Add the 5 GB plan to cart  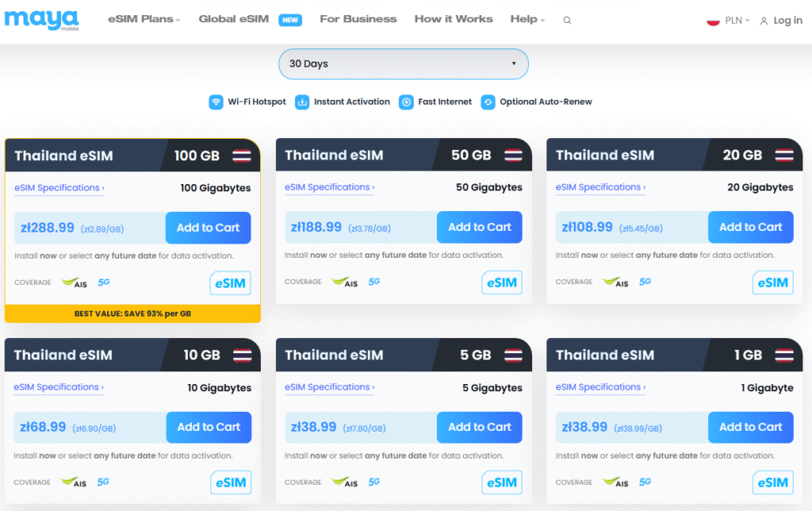(480, 428)
